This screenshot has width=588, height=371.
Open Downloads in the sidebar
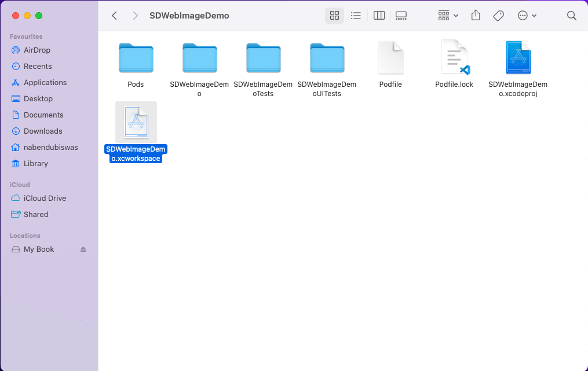pos(43,131)
